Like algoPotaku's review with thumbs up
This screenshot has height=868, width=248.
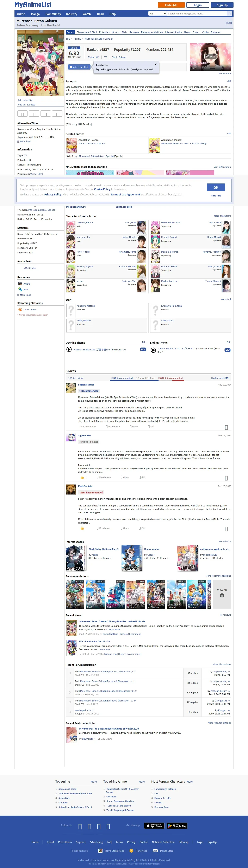pos(82,477)
